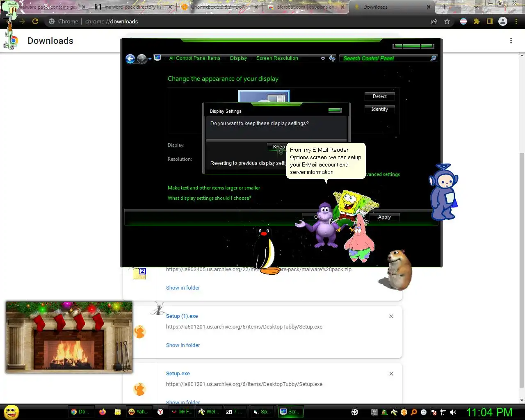The width and height of the screenshot is (525, 420).
Task: Click the All Control Panel Items breadcrumb
Action: click(195, 58)
